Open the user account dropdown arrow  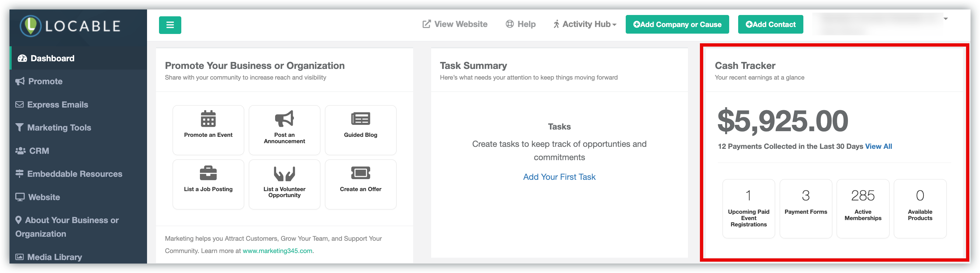pyautogui.click(x=945, y=19)
